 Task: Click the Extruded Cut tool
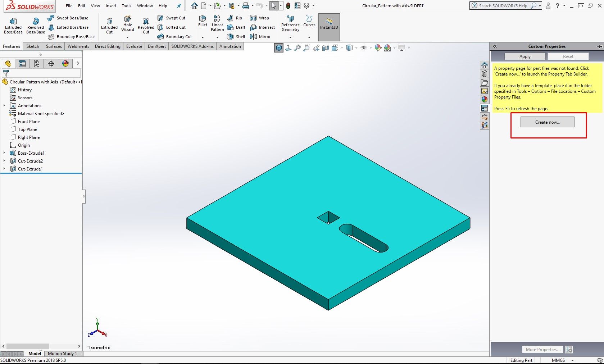(x=109, y=26)
